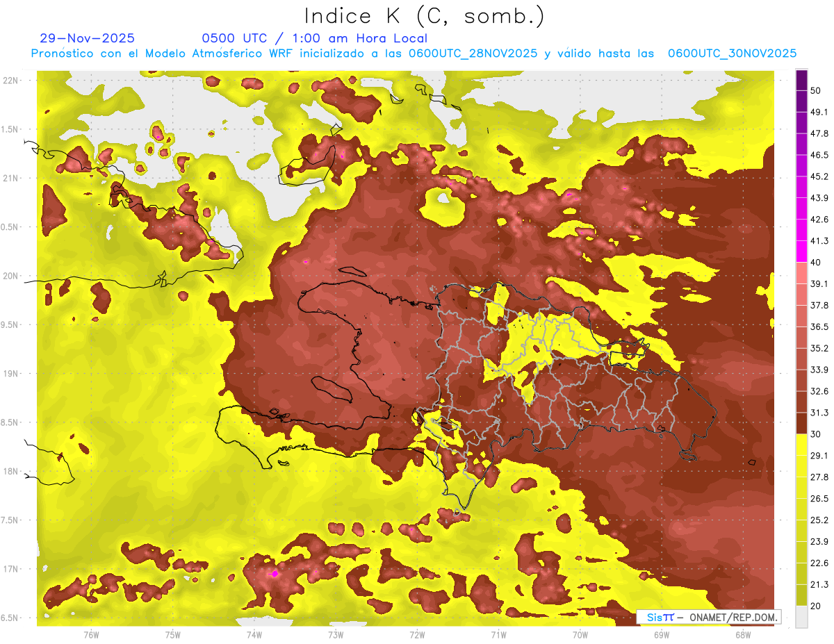The image size is (834, 644).
Task: Click legend value "46.5"
Action: pyautogui.click(x=818, y=155)
